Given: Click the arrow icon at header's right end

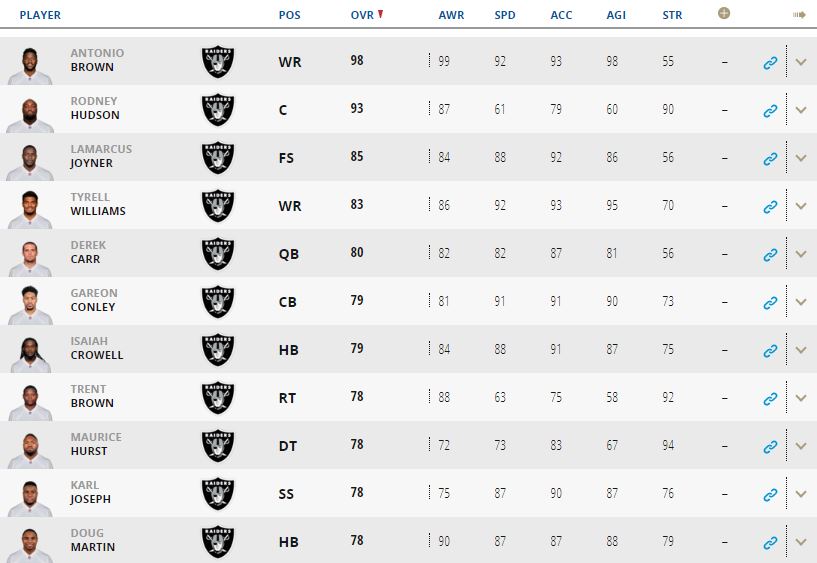Looking at the screenshot, I should coord(799,15).
